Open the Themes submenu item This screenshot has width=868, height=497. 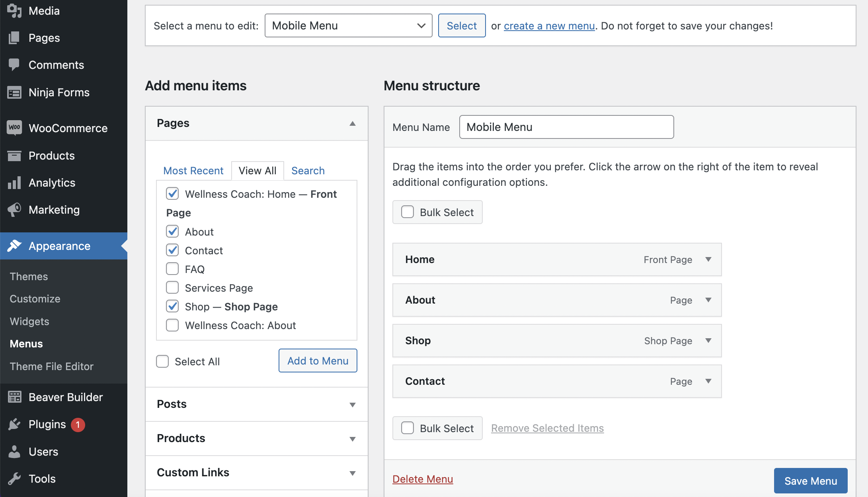[x=29, y=277]
